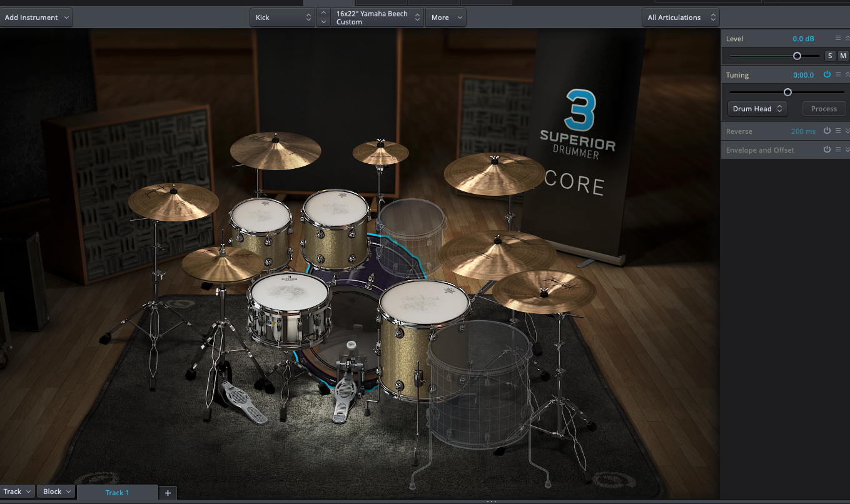Collapse the Level section with its chevron
The width and height of the screenshot is (850, 504).
click(847, 38)
